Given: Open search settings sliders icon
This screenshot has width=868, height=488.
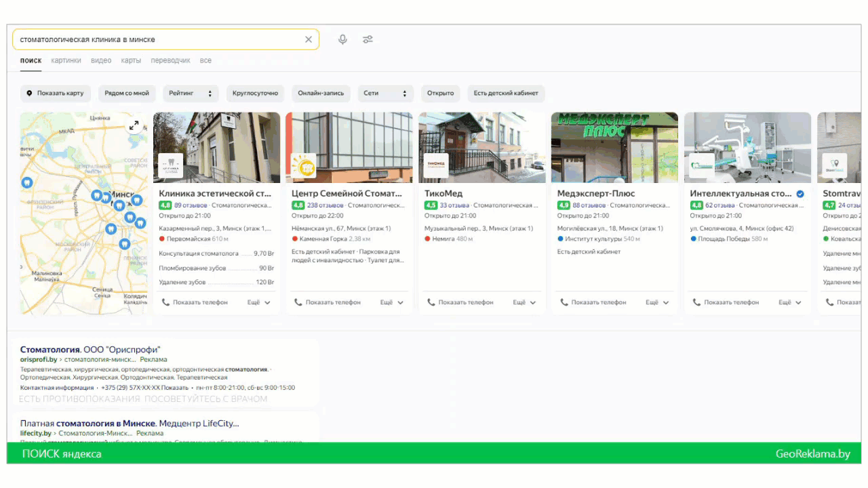Looking at the screenshot, I should [x=368, y=39].
